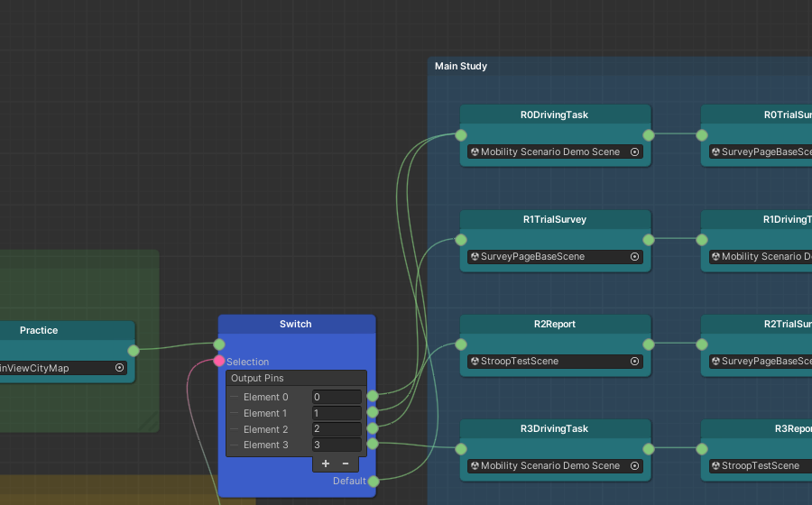Click Mobility Scenario Demo Scene field in R3DrivingTask
Image resolution: width=812 pixels, height=505 pixels.
click(555, 465)
